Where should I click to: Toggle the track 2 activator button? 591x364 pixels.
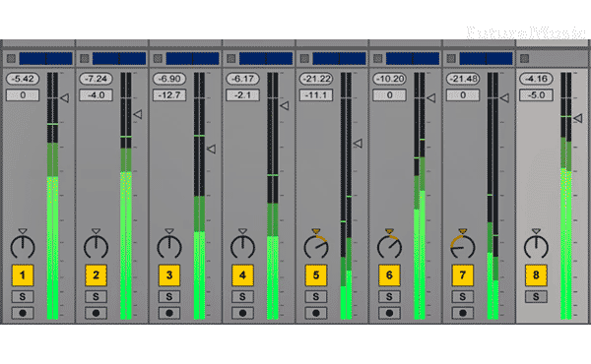[96, 275]
